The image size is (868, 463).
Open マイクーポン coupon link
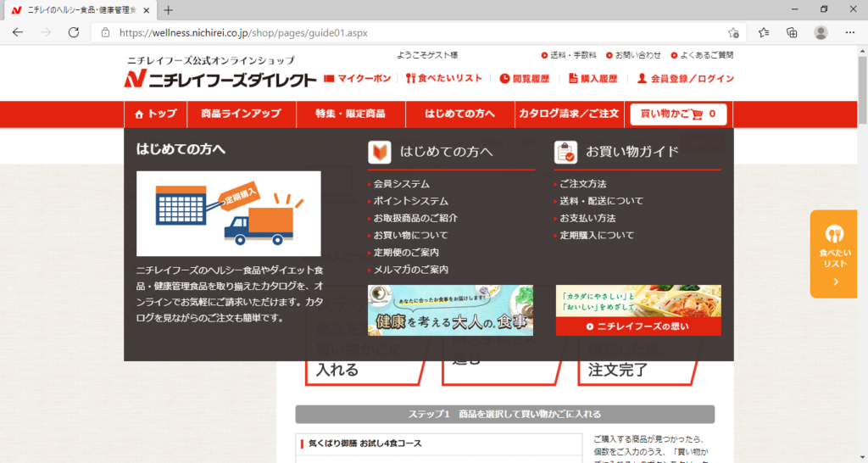(358, 79)
